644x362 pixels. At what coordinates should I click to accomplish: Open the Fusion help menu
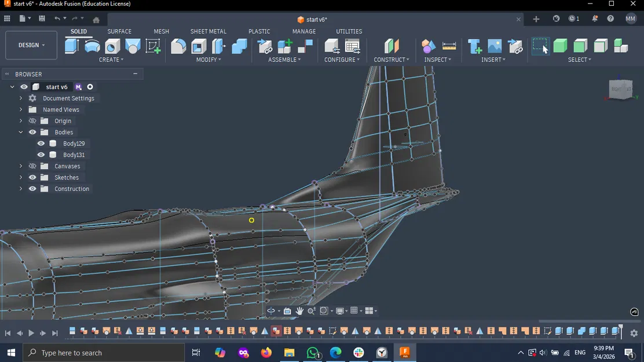click(x=610, y=19)
